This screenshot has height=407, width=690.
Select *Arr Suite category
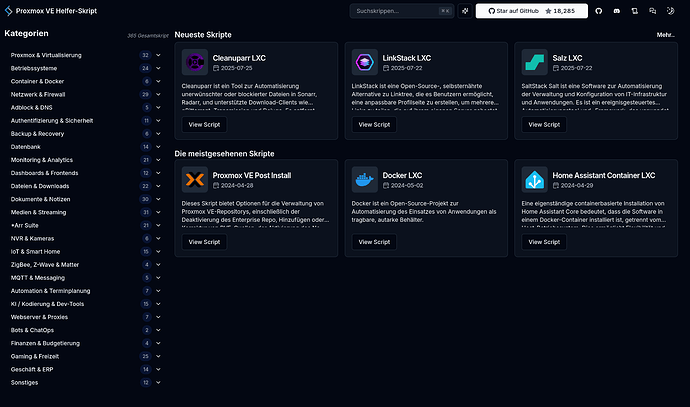(x=25, y=225)
